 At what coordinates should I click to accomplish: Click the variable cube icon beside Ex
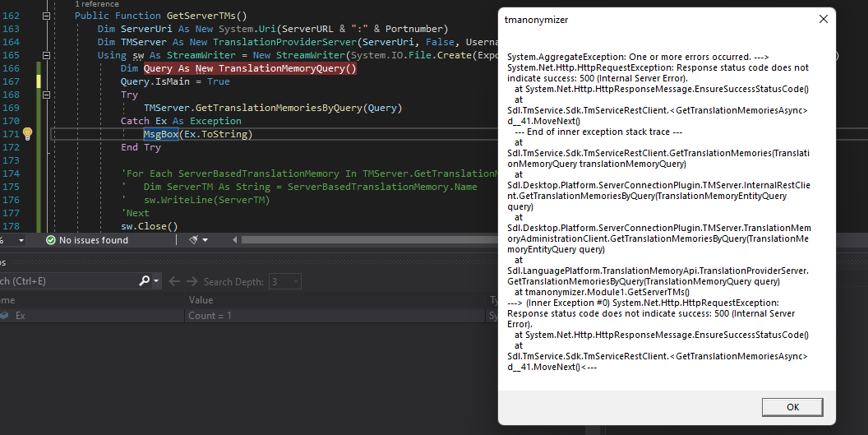[x=4, y=315]
